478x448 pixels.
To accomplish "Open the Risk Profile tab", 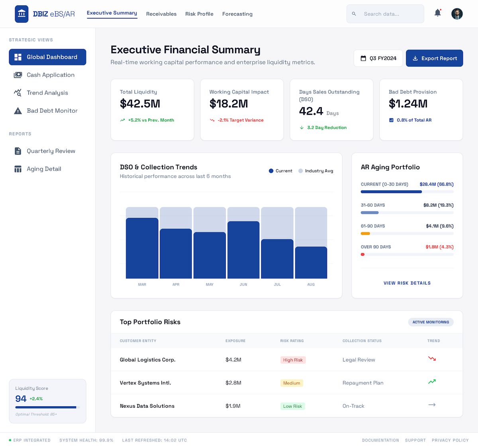I will (x=199, y=14).
